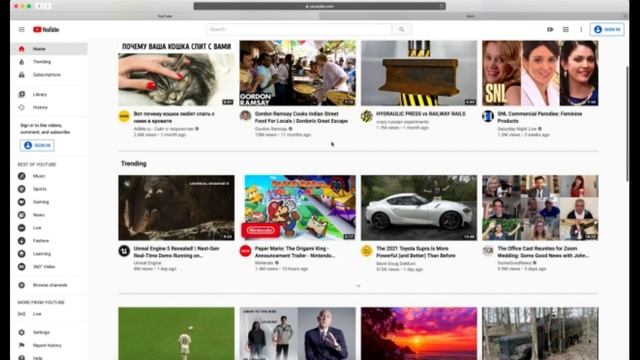The height and width of the screenshot is (360, 640).
Task: Expand the Trending section chevron
Action: (358, 286)
